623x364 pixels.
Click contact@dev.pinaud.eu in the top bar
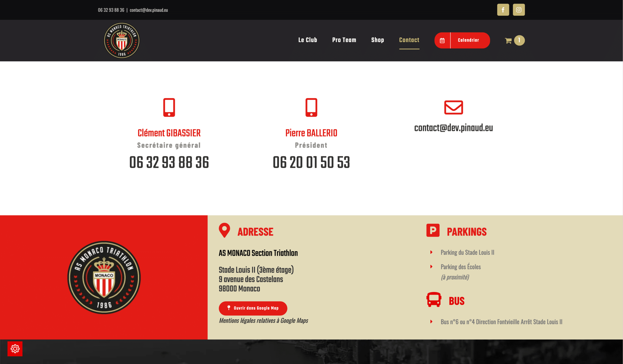pos(149,10)
